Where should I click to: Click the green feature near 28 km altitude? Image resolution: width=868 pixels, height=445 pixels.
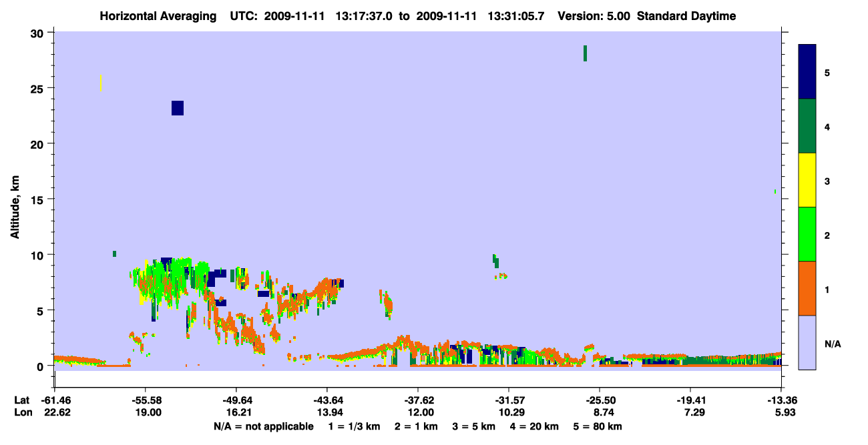585,53
